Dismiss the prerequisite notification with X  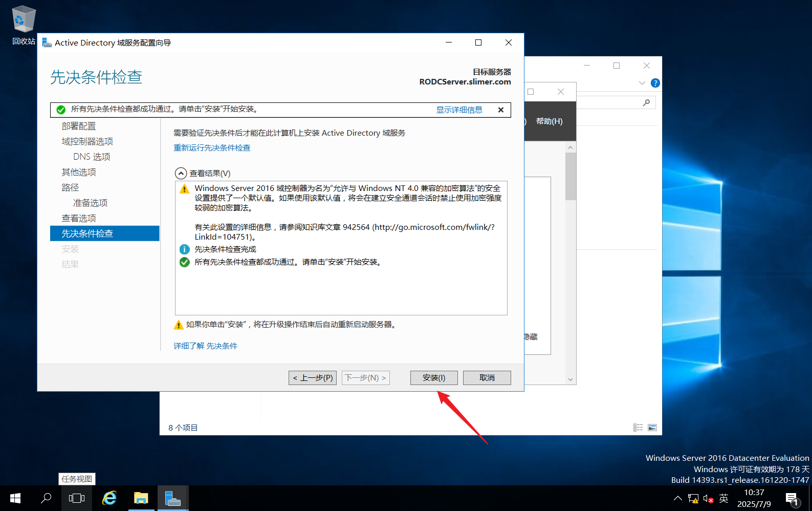pos(501,110)
